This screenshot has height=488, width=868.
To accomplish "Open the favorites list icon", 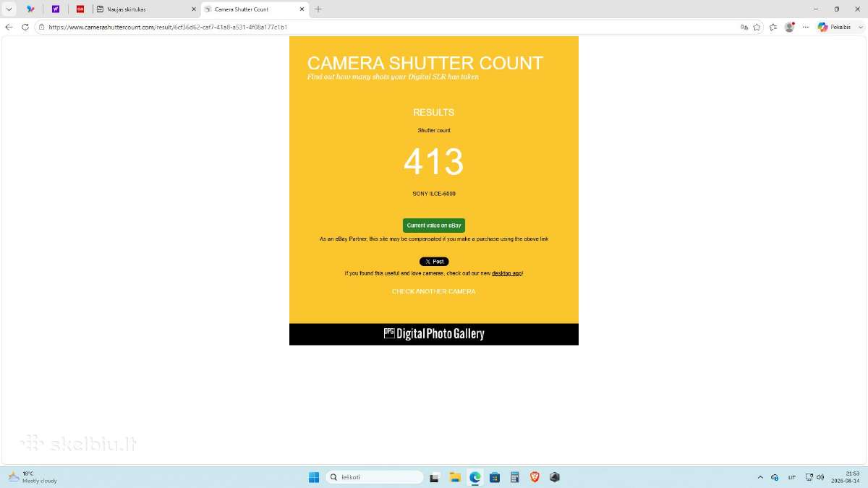I will point(773,27).
